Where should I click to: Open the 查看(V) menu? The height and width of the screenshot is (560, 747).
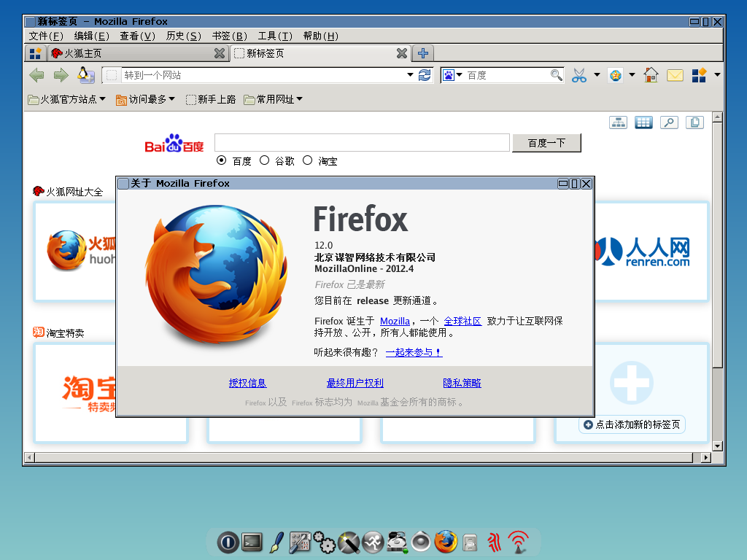pos(137,36)
